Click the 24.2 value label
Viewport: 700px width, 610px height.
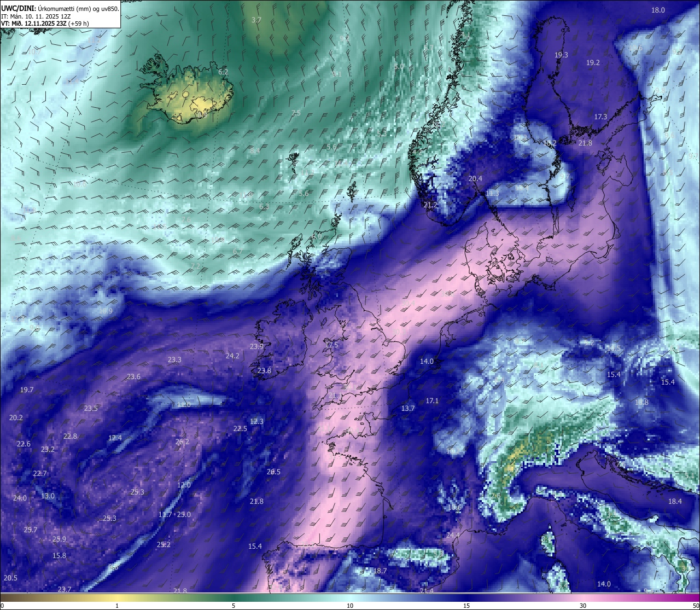pos(232,356)
